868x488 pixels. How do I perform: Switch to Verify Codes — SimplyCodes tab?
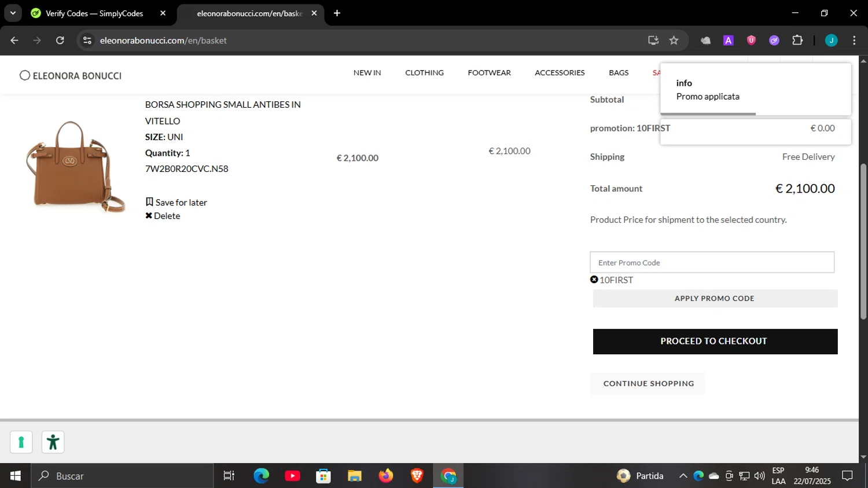point(94,13)
